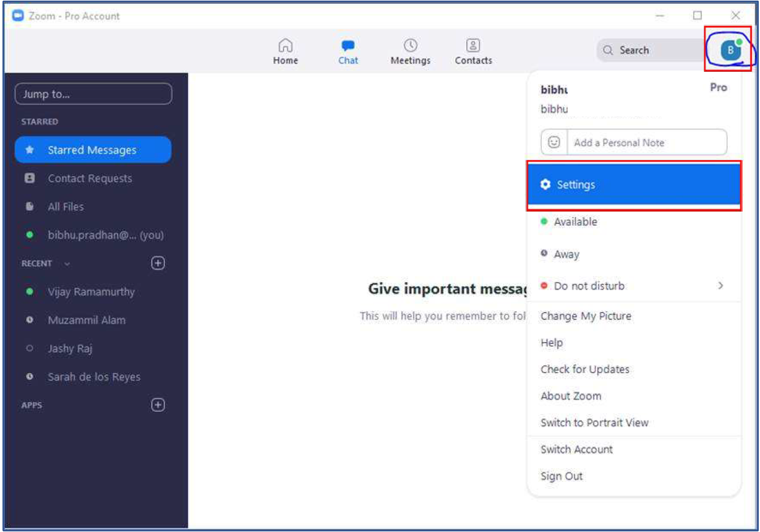Click the Settings gear icon
Image resolution: width=760 pixels, height=532 pixels.
pyautogui.click(x=545, y=185)
